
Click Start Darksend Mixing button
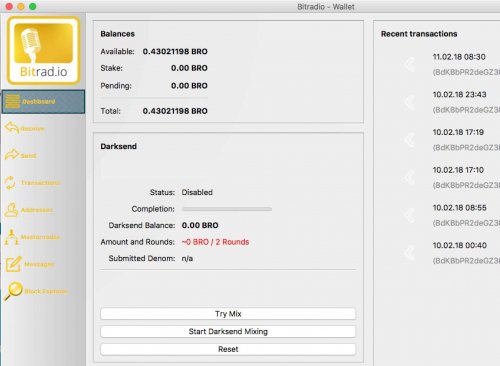[228, 331]
